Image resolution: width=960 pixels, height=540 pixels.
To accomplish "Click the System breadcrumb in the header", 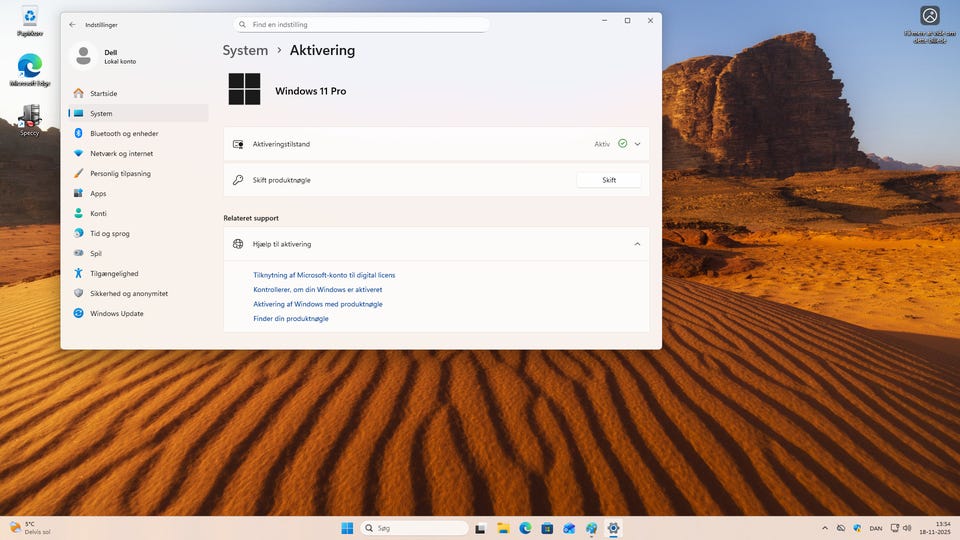I will point(245,50).
